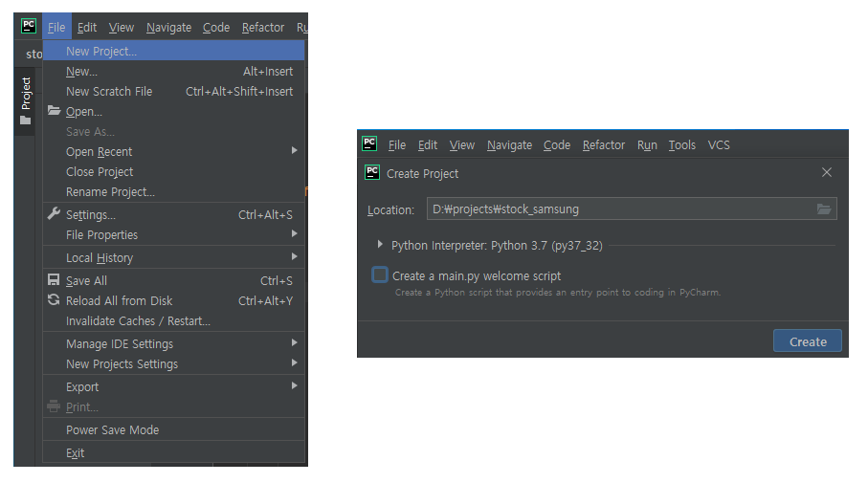
Task: Click the PyCharm logo in right menu bar
Action: [369, 143]
